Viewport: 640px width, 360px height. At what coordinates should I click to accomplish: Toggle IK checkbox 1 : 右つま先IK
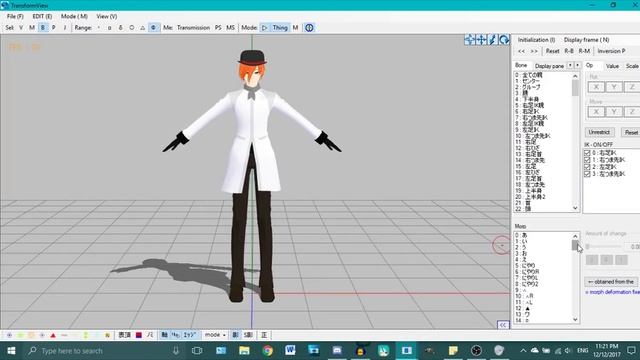(587, 160)
